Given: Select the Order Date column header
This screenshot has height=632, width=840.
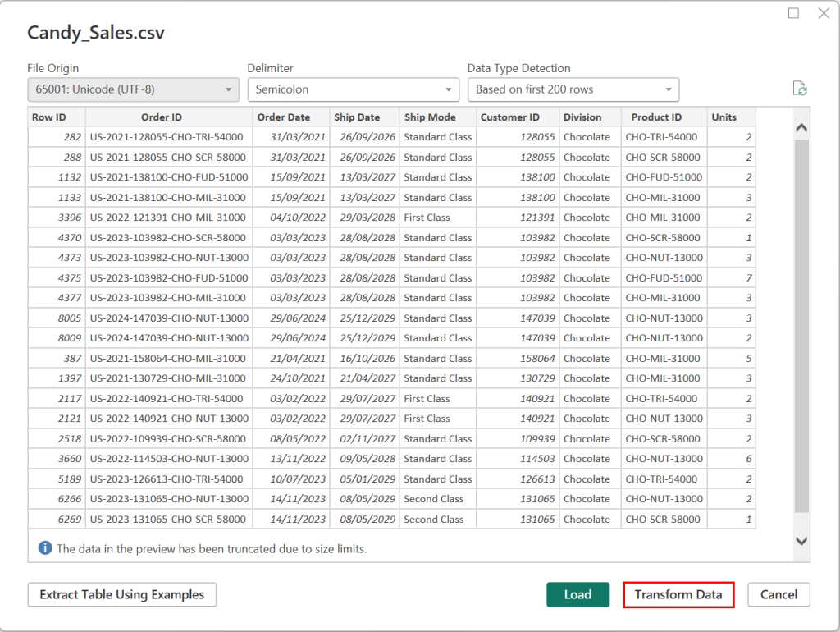Looking at the screenshot, I should pos(291,117).
